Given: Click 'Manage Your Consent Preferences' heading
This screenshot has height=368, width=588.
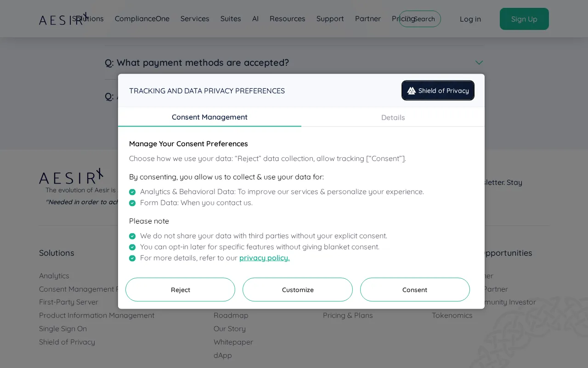Looking at the screenshot, I should point(188,144).
